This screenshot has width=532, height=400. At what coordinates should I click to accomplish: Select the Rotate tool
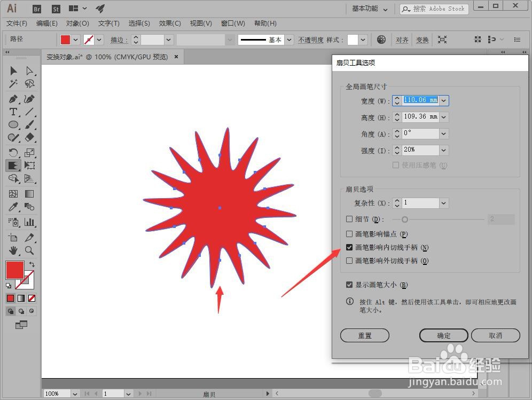pyautogui.click(x=13, y=153)
